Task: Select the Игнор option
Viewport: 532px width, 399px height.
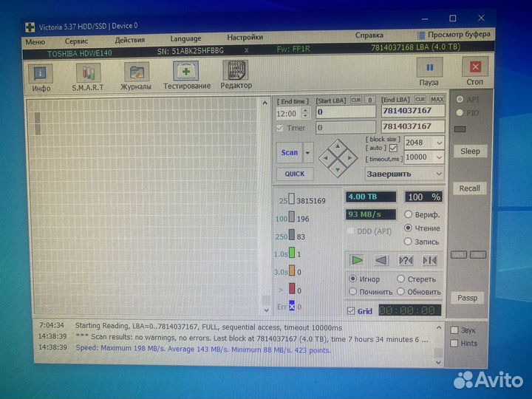Action: 353,279
